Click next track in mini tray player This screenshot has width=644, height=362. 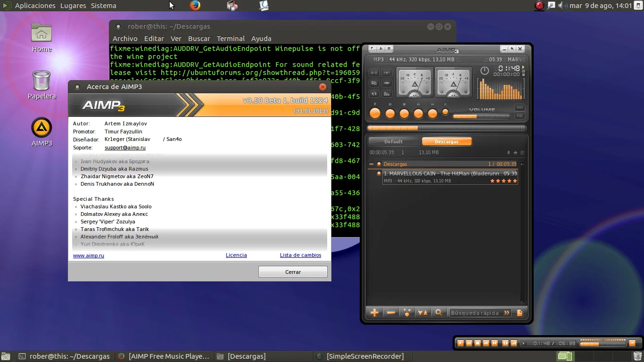495,343
